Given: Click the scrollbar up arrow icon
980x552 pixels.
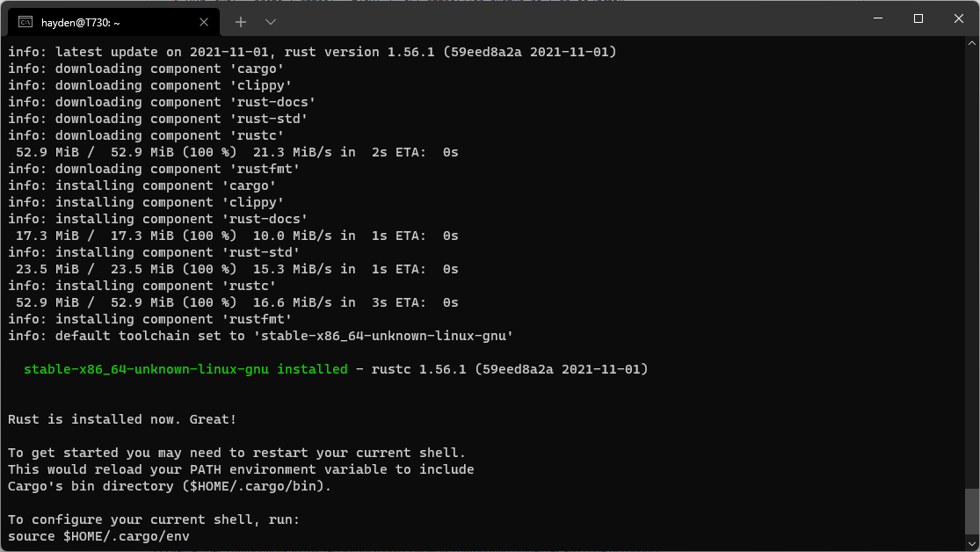Looking at the screenshot, I should click(x=972, y=41).
